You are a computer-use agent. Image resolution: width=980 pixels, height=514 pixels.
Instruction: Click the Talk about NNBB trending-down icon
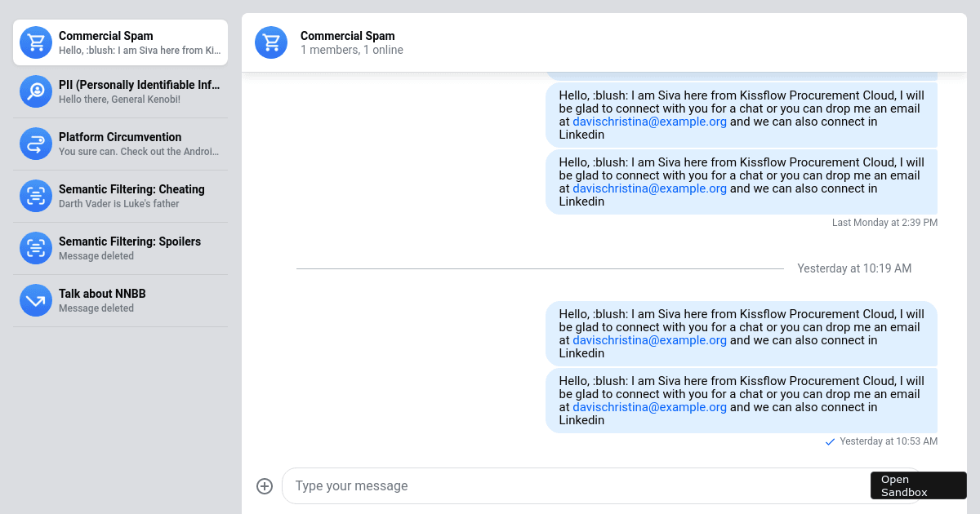pyautogui.click(x=36, y=300)
